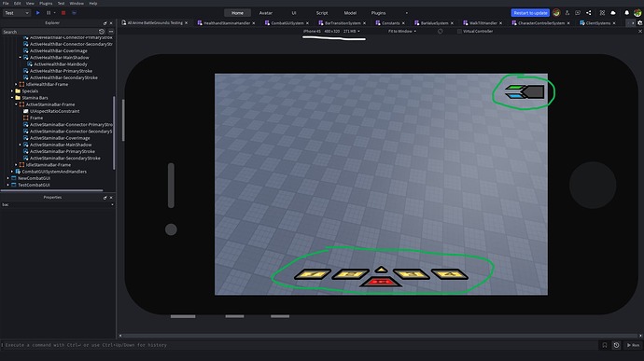Image resolution: width=644 pixels, height=361 pixels.
Task: Open command history icon in command bar
Action: [x=616, y=345]
